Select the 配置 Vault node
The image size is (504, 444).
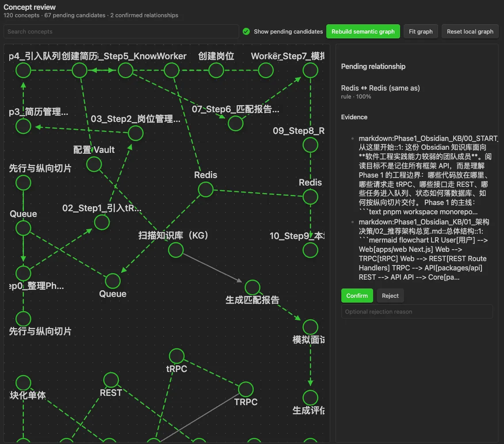click(94, 164)
